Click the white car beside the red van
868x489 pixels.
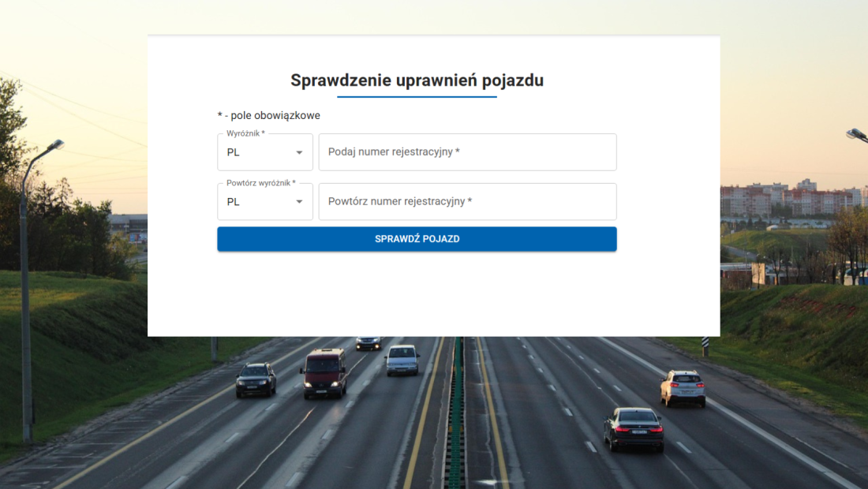coord(402,360)
